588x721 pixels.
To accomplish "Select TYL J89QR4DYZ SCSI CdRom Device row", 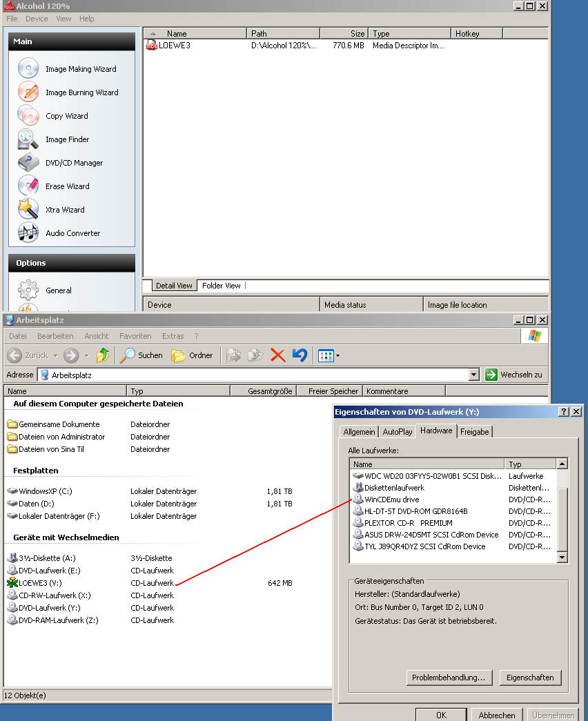I will click(419, 546).
